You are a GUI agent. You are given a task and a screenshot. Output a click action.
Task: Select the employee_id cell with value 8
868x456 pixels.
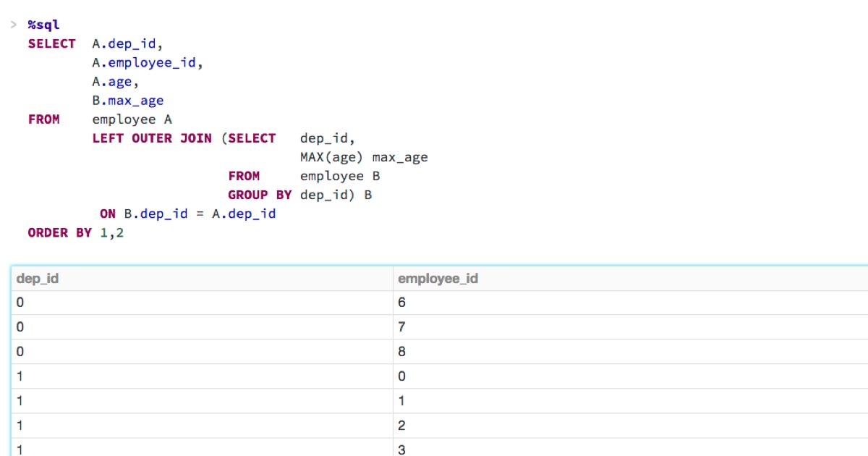point(402,352)
